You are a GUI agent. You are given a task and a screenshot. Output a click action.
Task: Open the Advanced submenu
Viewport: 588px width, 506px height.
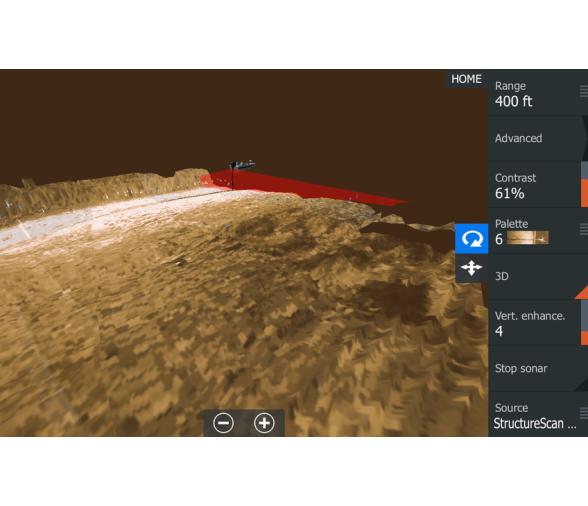tap(538, 138)
